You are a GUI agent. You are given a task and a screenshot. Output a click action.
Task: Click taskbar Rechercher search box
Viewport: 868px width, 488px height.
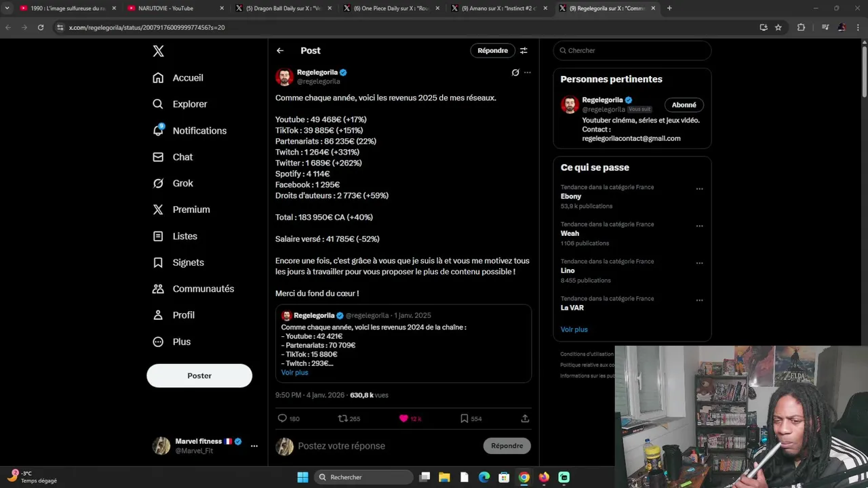(x=365, y=477)
